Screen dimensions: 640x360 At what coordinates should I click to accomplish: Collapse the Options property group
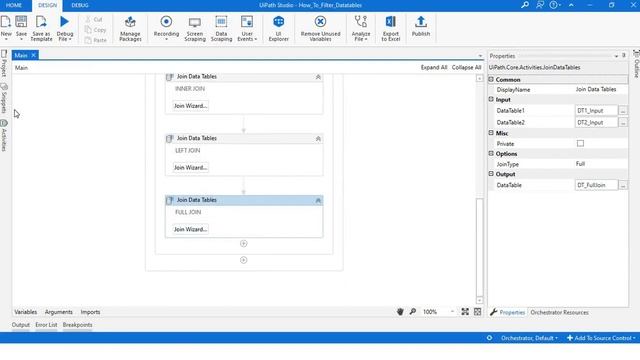click(x=491, y=153)
